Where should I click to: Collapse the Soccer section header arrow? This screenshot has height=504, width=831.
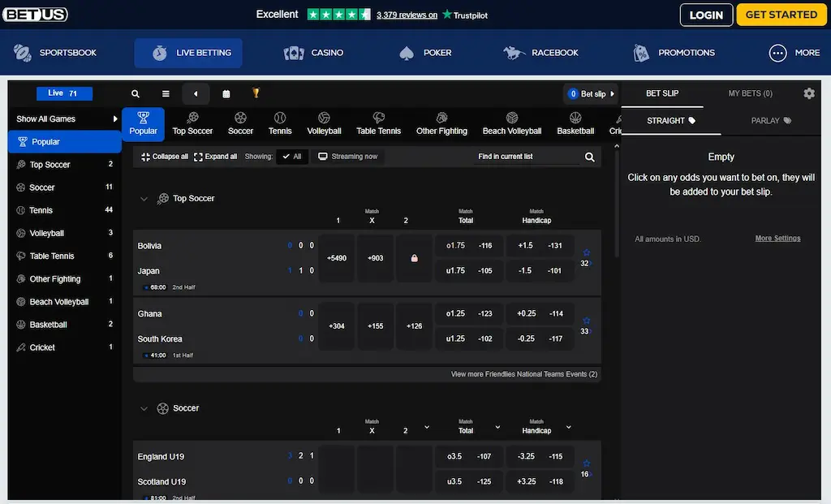tap(144, 408)
